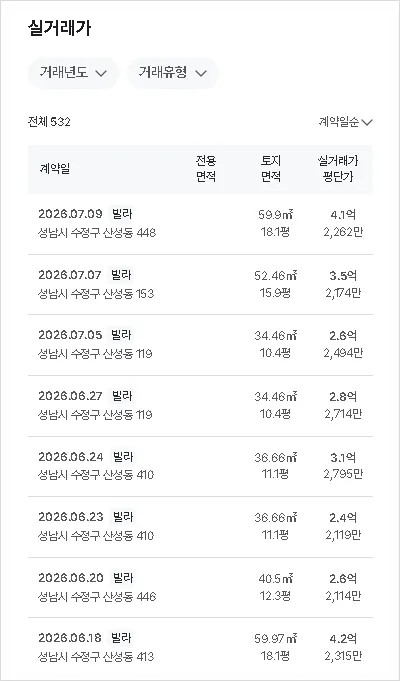
Task: Change sort order via 계약일순 dropdown
Action: click(x=345, y=122)
